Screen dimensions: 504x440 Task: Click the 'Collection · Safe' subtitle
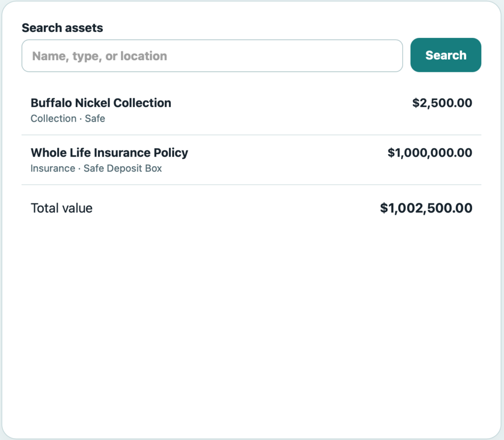click(68, 118)
